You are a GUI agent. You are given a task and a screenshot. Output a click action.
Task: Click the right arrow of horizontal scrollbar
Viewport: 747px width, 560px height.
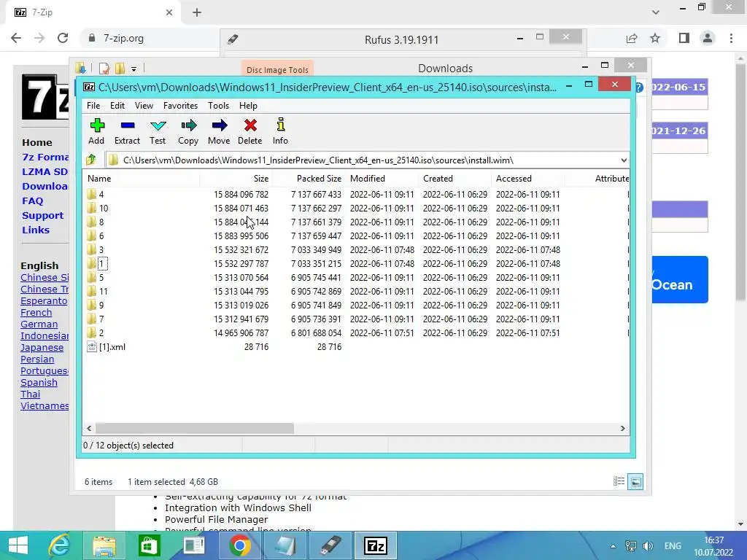click(622, 428)
